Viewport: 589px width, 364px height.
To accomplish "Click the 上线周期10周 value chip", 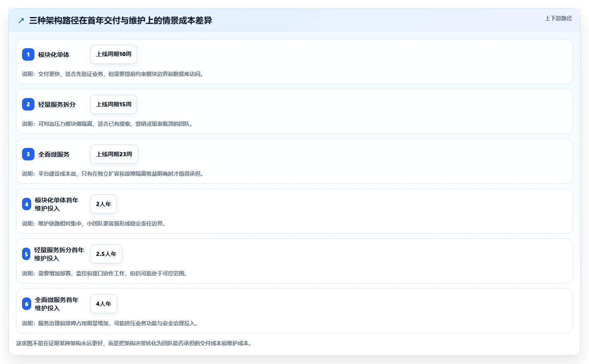I will pos(113,54).
